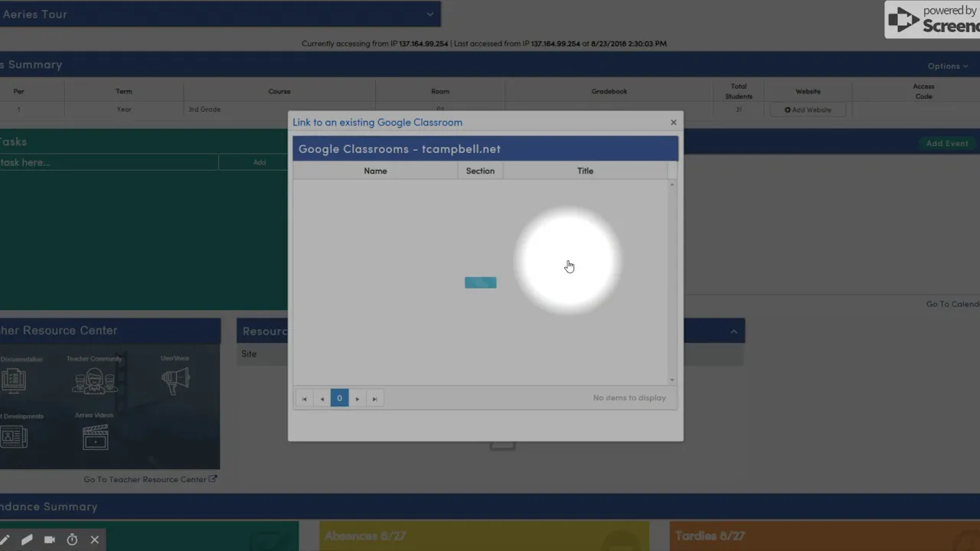Click the Absences 8/27 tile
Screen dimensions: 980x551
[x=484, y=536]
